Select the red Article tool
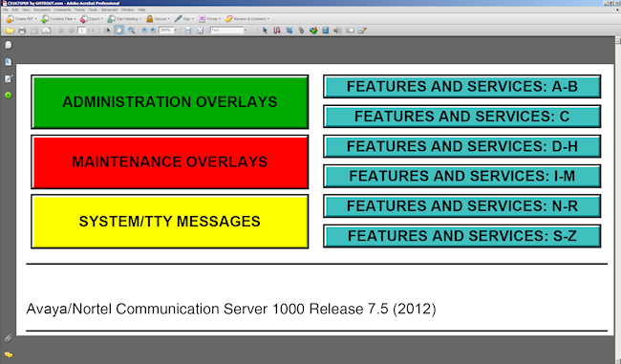This screenshot has height=364, width=621. coord(277,31)
